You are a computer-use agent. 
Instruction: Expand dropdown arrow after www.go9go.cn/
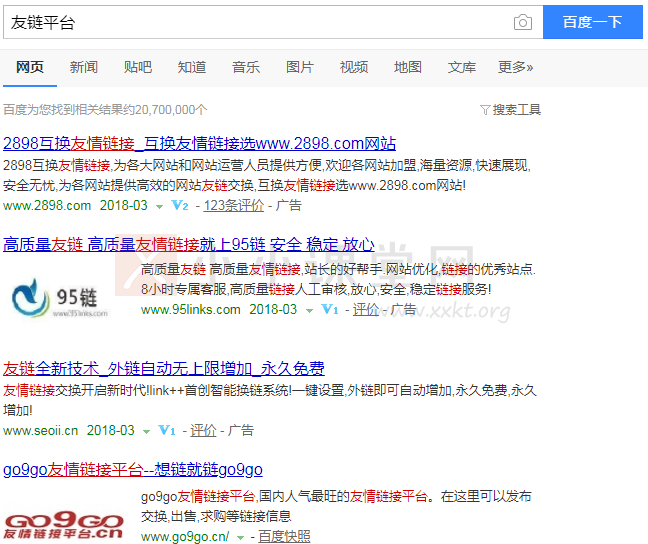[240, 537]
